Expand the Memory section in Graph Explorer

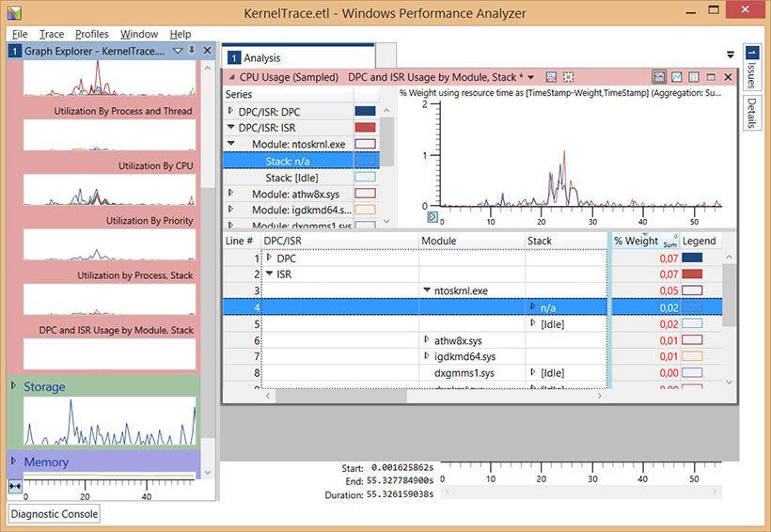[14, 461]
